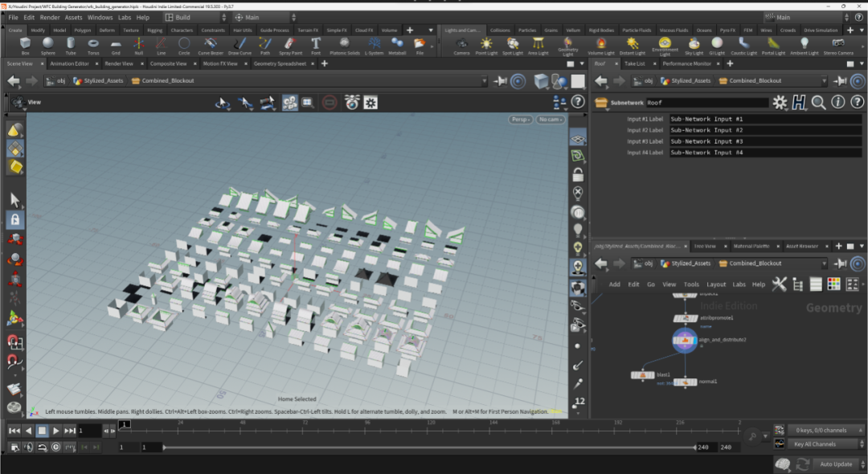The image size is (868, 474).
Task: Toggle the viewport pin on the path bar
Action: (x=500, y=80)
